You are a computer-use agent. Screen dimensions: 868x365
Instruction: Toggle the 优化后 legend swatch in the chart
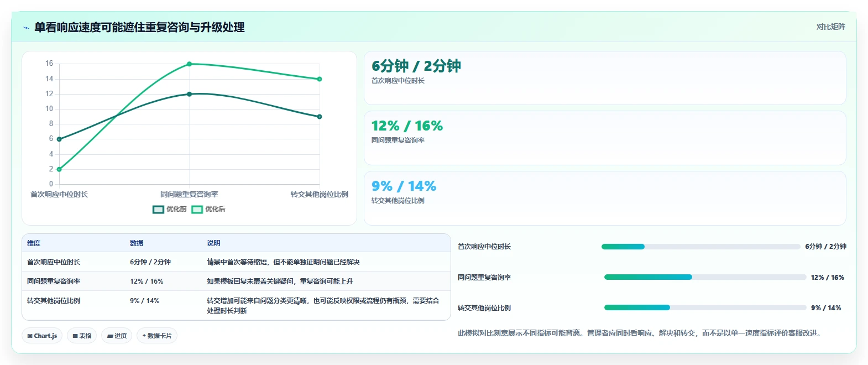pos(197,209)
